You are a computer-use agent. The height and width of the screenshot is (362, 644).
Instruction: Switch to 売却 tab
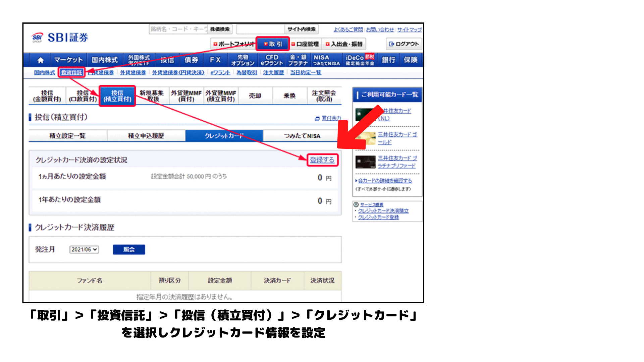pyautogui.click(x=255, y=96)
